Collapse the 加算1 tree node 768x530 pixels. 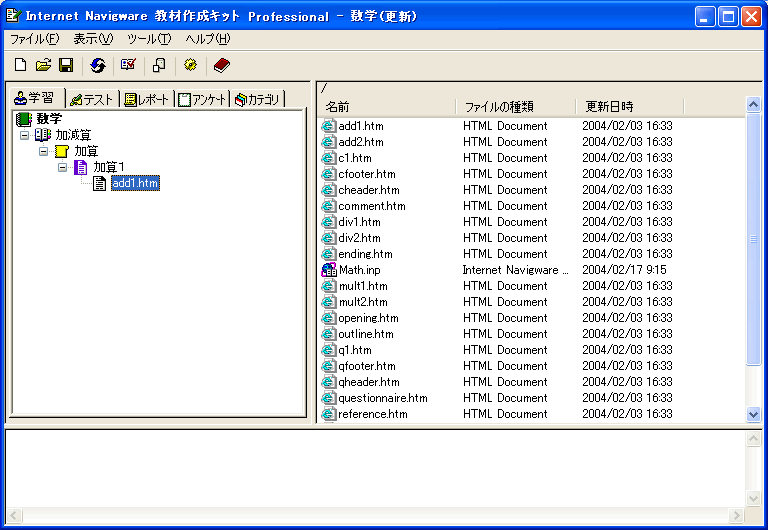(x=63, y=167)
